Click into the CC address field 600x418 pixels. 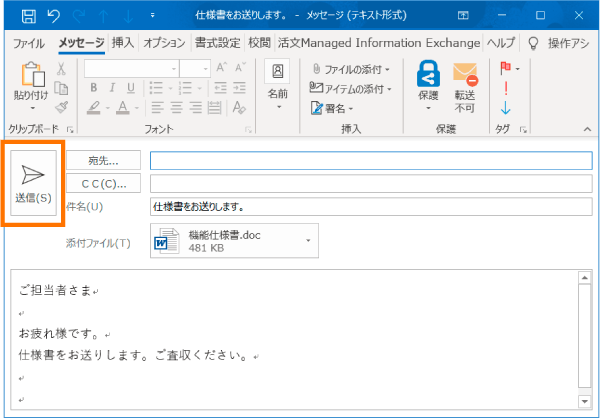371,183
